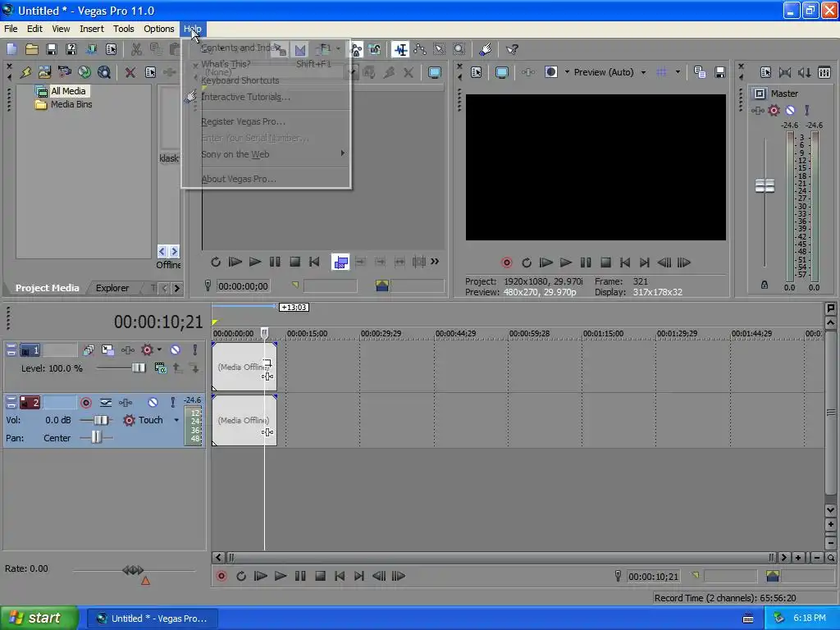Click the Media Offline video event on track 1
Screen dimensions: 840x630
tap(244, 367)
